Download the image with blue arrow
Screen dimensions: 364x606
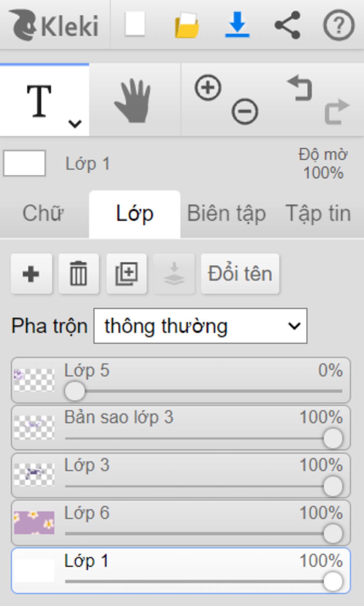click(237, 24)
